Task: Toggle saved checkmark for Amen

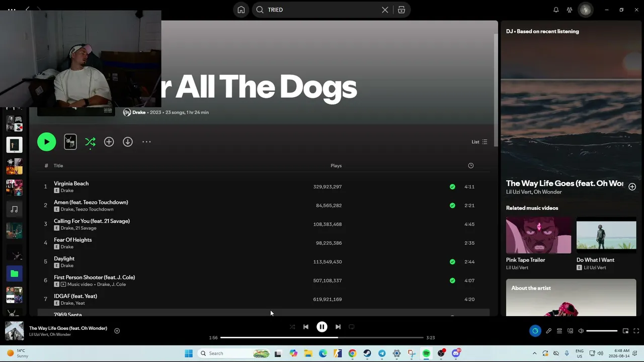Action: click(452, 205)
